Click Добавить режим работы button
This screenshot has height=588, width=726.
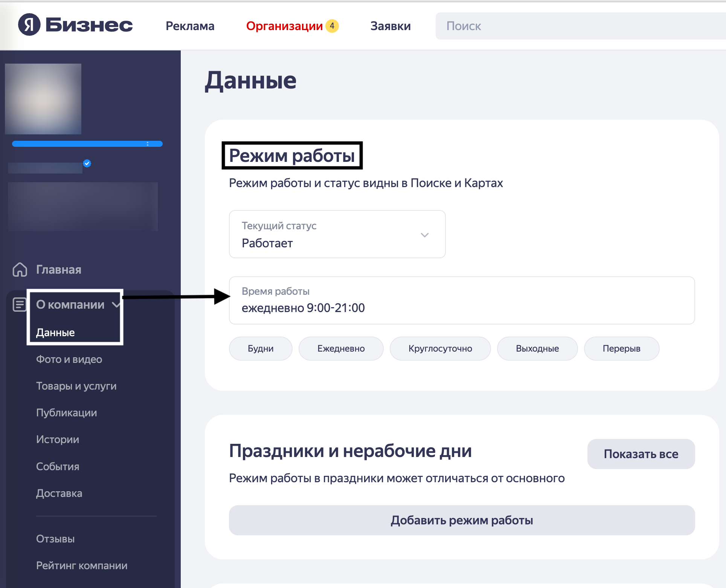click(x=462, y=520)
